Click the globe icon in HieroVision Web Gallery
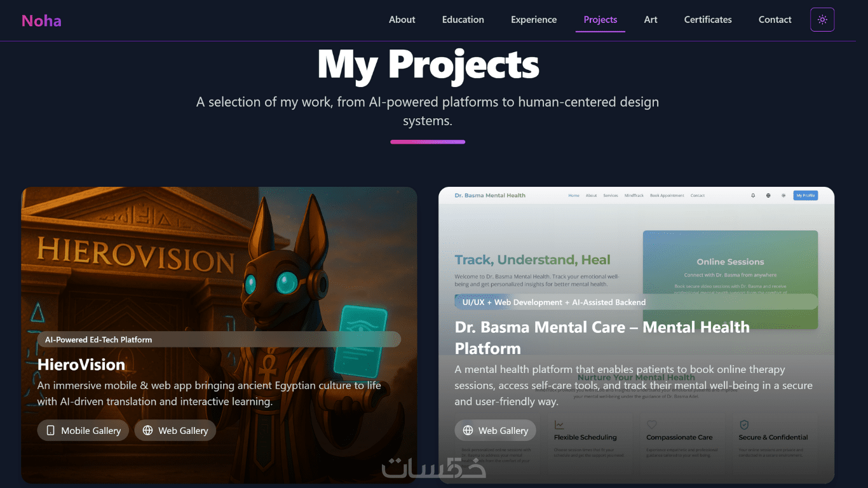Viewport: 868px width, 488px height. (148, 430)
